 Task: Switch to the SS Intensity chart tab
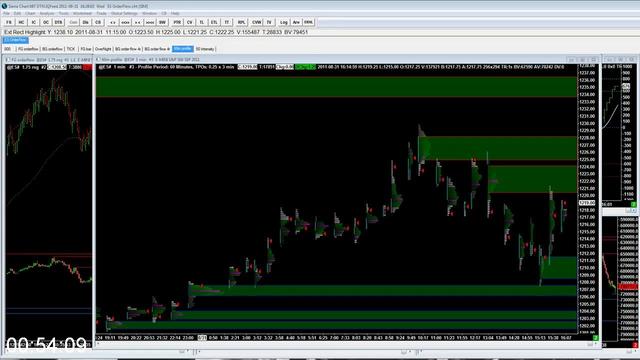(x=204, y=49)
